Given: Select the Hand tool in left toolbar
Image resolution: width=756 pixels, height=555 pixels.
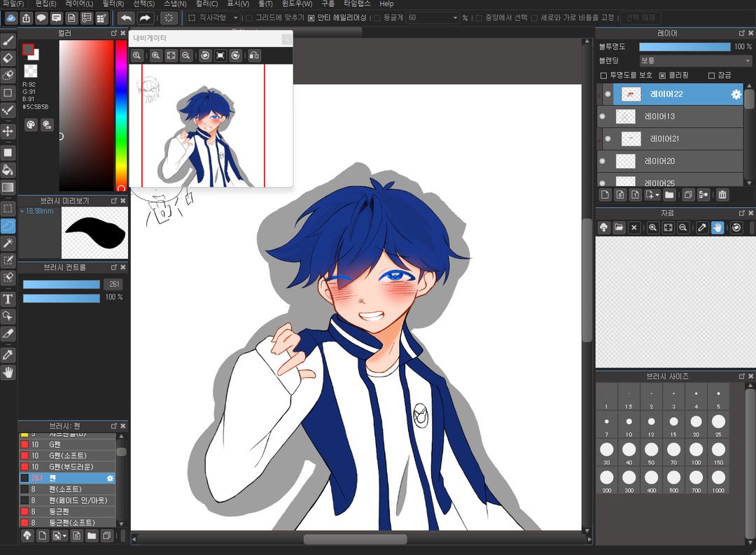Looking at the screenshot, I should (x=8, y=372).
